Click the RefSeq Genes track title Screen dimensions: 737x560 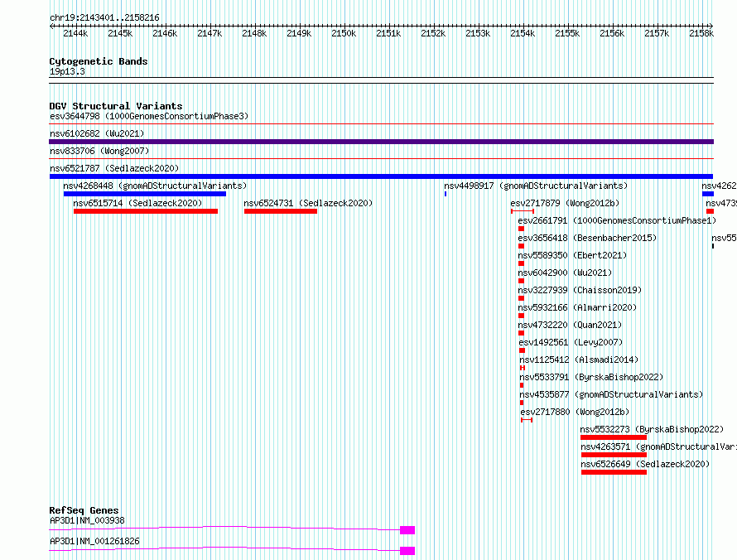(x=84, y=510)
